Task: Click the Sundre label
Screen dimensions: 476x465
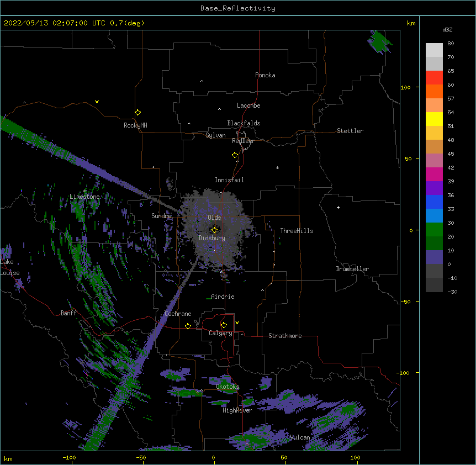Action: click(161, 216)
